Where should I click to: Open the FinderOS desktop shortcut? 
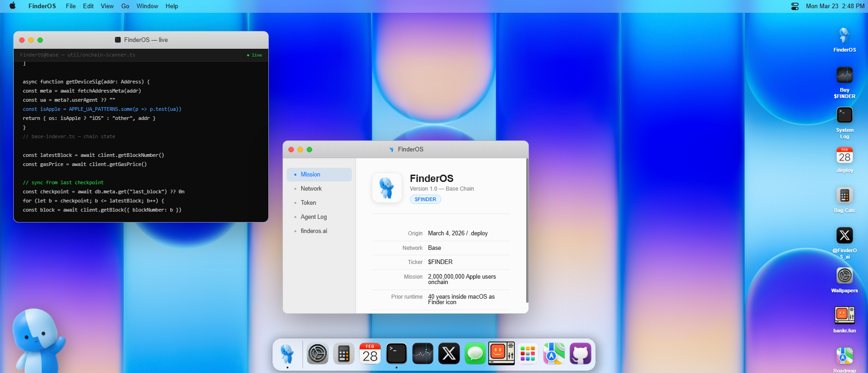click(x=845, y=39)
